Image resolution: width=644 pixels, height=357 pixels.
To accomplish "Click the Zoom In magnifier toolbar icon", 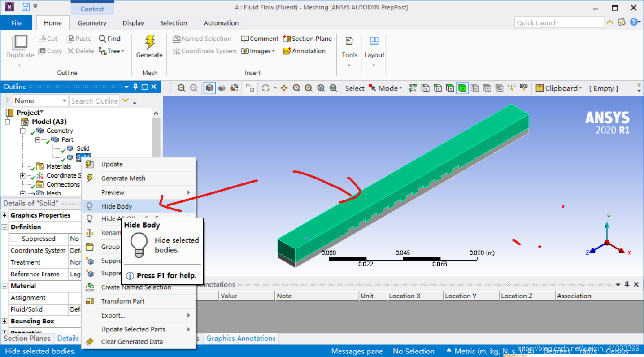I will click(x=181, y=88).
